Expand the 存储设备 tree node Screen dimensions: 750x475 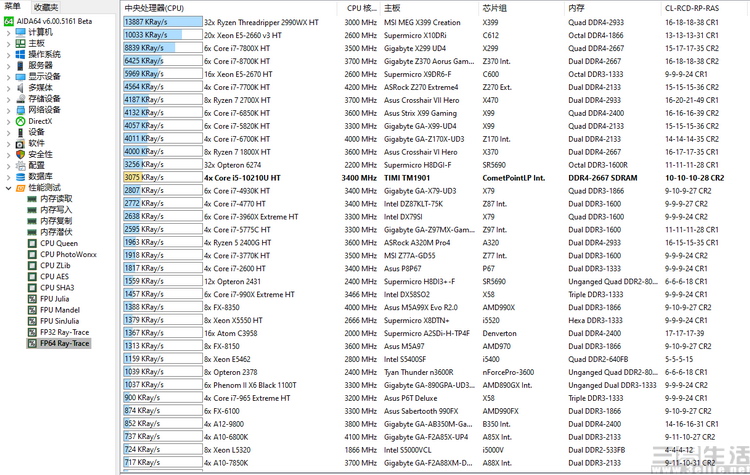point(8,99)
